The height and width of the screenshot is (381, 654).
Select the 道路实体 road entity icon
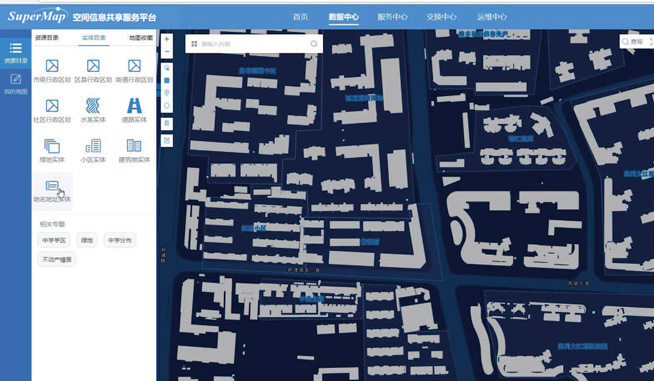pos(134,110)
